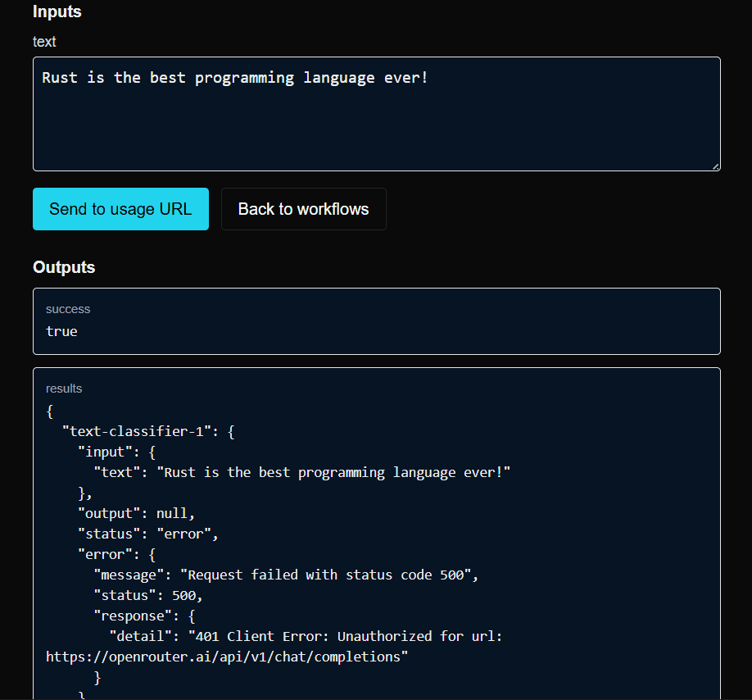The image size is (752, 700).
Task: Click the "response": { line
Action: 144,616
